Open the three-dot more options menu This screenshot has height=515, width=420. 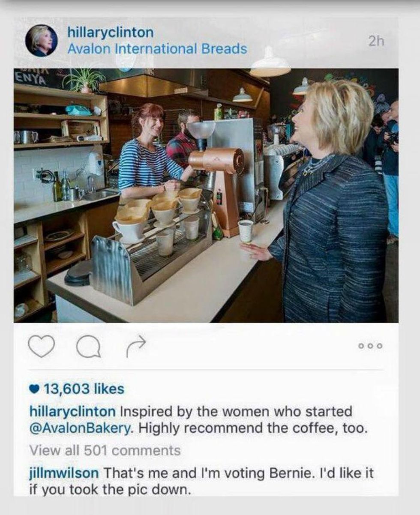click(371, 346)
